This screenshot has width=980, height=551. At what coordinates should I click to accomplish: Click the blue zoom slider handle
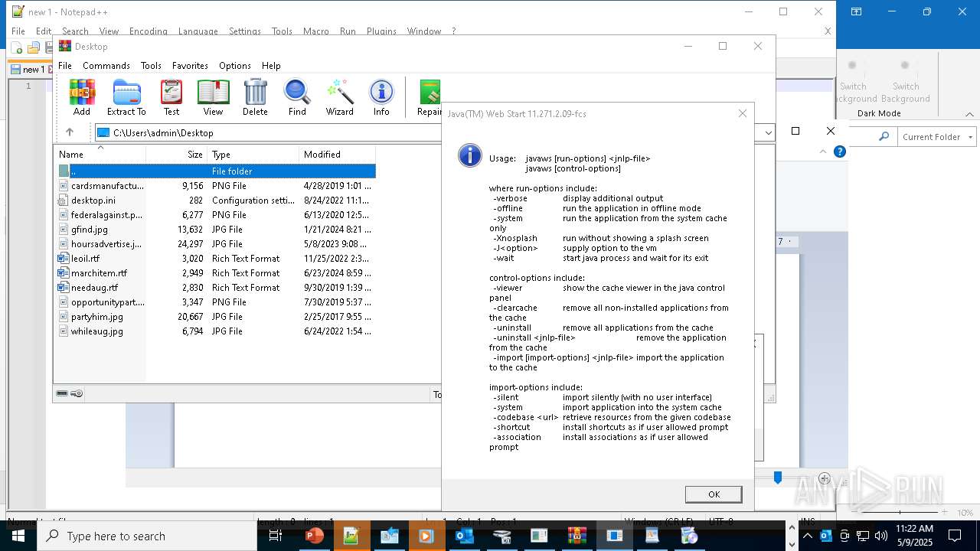pos(778,478)
